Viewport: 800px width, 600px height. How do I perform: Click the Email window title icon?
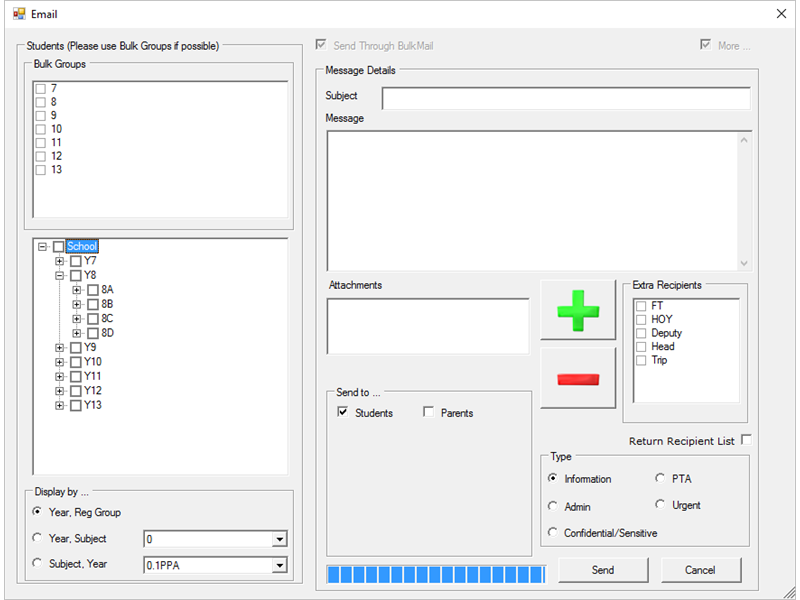tap(18, 14)
